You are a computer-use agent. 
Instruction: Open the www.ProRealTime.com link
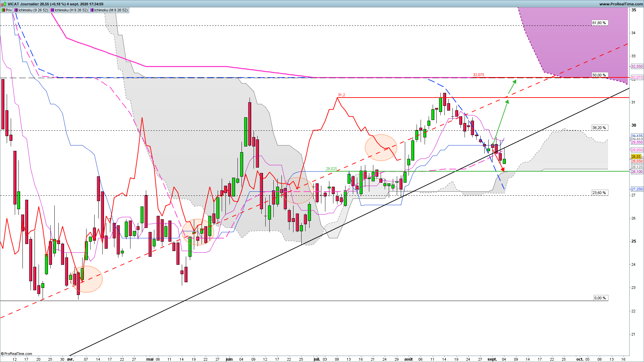(621, 4)
